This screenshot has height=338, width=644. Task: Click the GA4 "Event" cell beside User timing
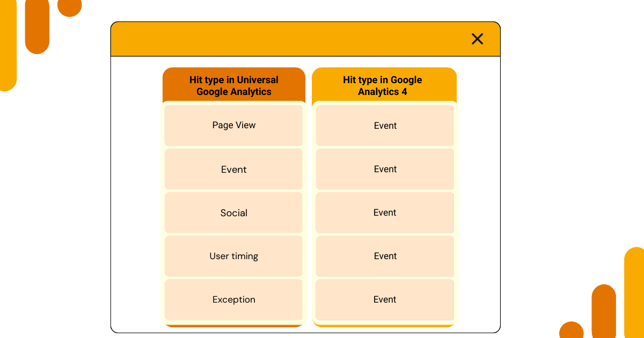coord(385,256)
